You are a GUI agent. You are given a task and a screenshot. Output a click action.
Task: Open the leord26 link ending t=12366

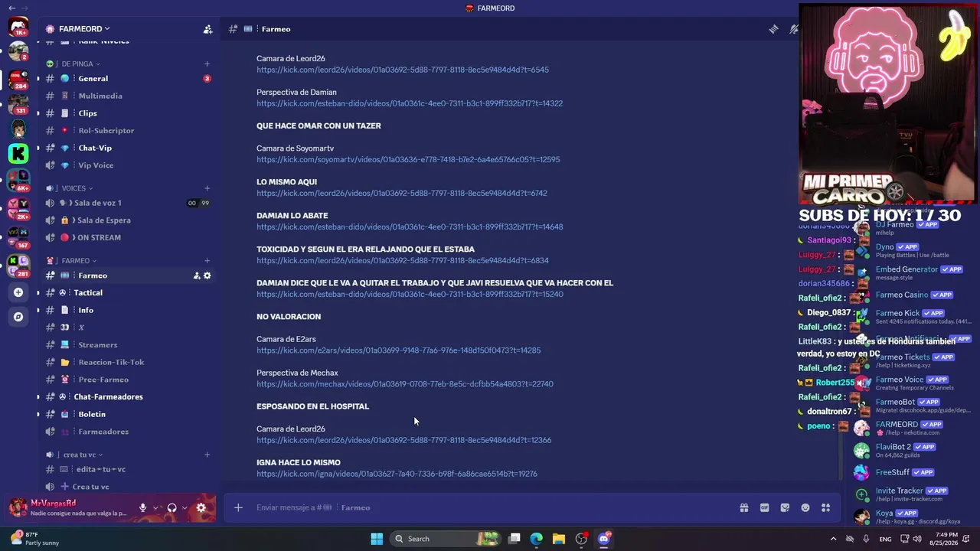(x=403, y=440)
